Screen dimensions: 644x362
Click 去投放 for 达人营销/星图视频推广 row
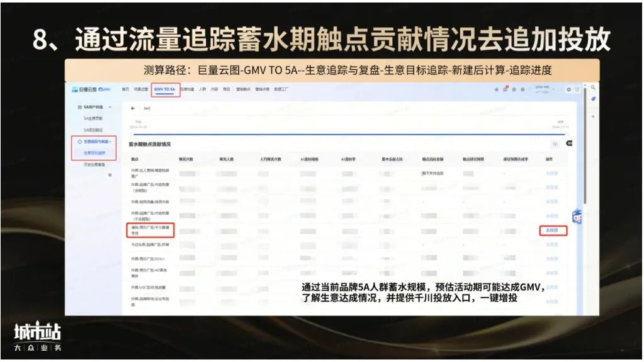[x=552, y=173]
